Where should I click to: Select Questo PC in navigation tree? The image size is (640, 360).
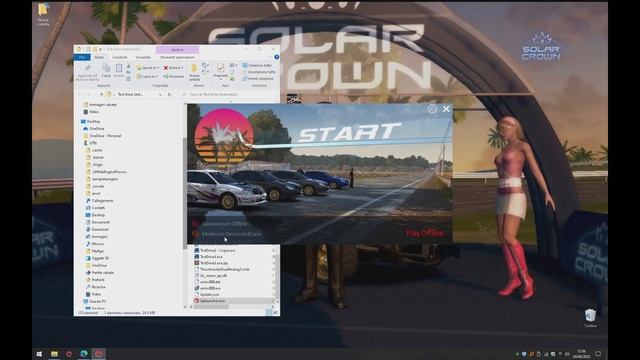pyautogui.click(x=95, y=301)
